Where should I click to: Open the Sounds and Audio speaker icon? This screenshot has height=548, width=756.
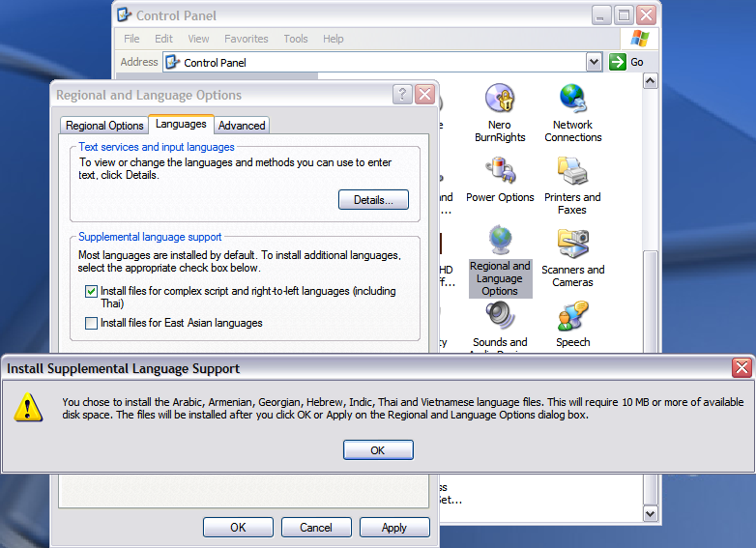pos(500,316)
